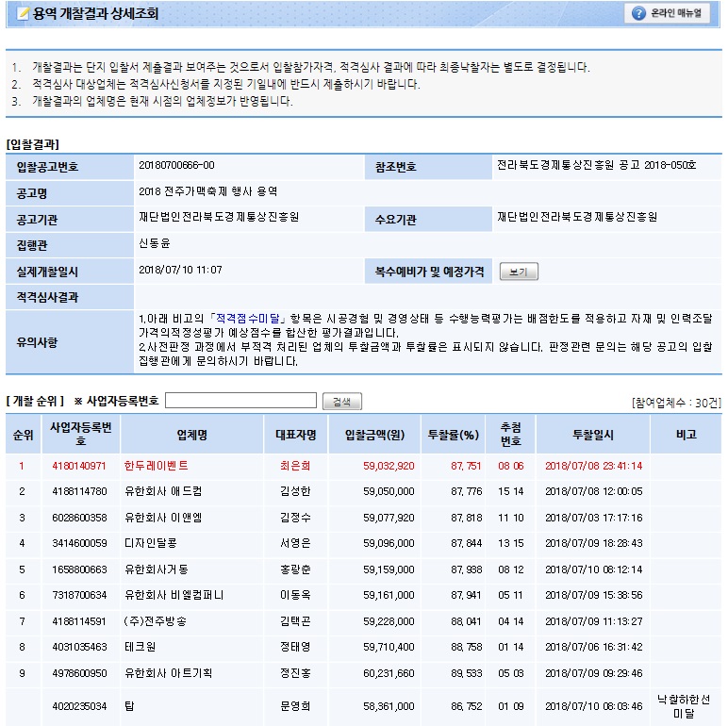Click the 투찰일시 column header
728x726 pixels.
592,435
